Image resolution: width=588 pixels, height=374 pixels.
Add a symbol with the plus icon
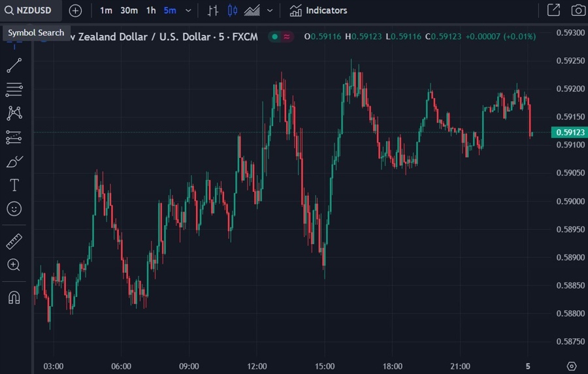(x=75, y=10)
